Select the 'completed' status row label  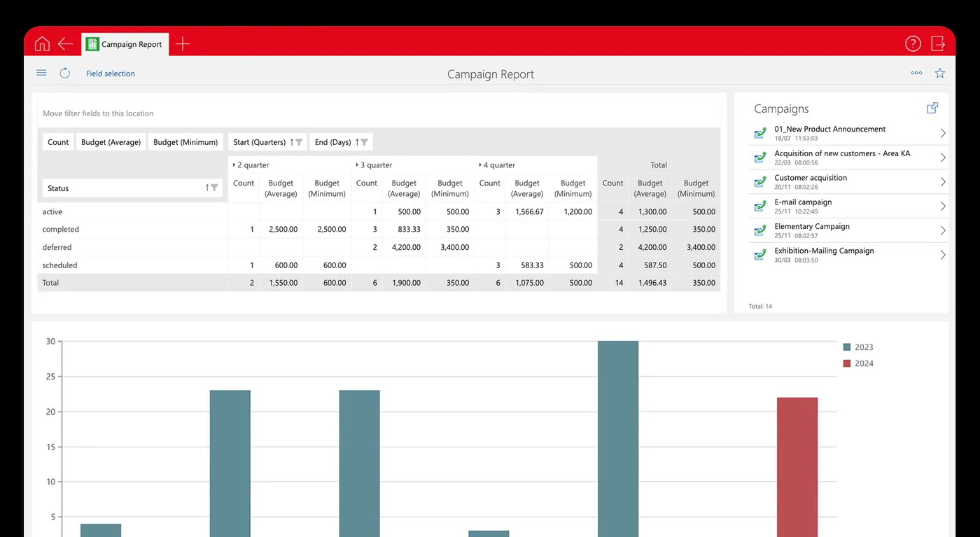coord(61,230)
